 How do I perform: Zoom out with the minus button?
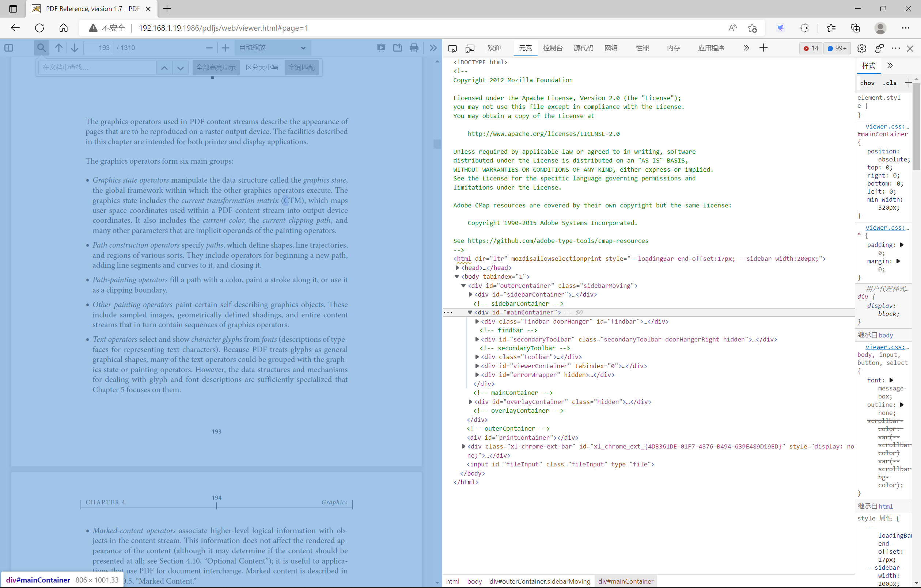pos(209,48)
